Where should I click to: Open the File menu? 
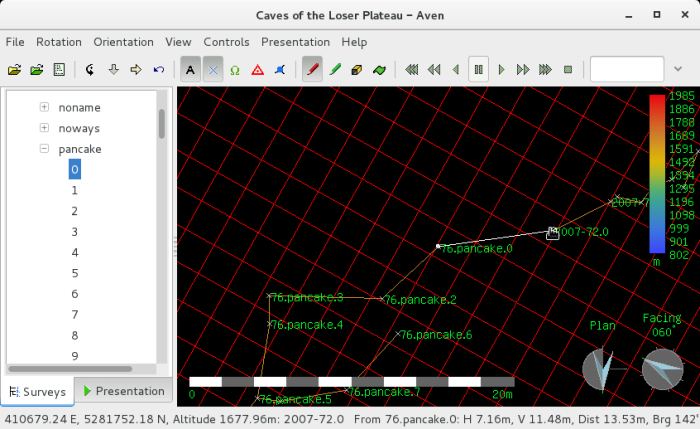click(x=15, y=42)
